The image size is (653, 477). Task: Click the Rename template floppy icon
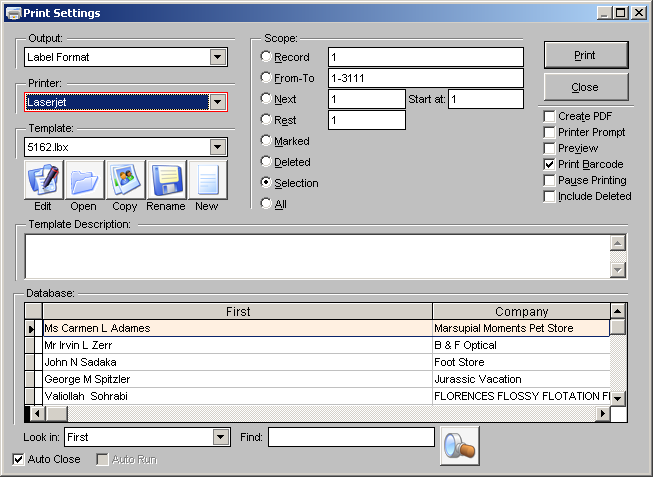[166, 180]
